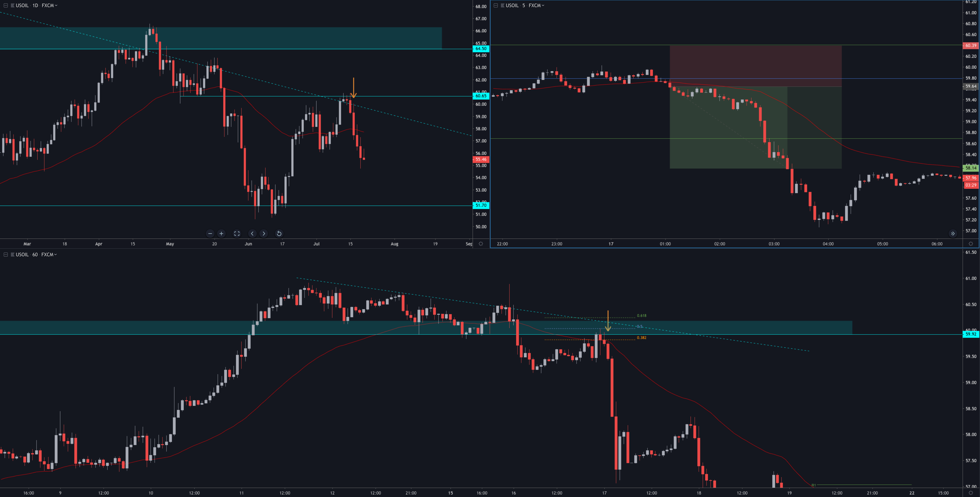Open 60-minute chart axis settings gear

coord(971,493)
